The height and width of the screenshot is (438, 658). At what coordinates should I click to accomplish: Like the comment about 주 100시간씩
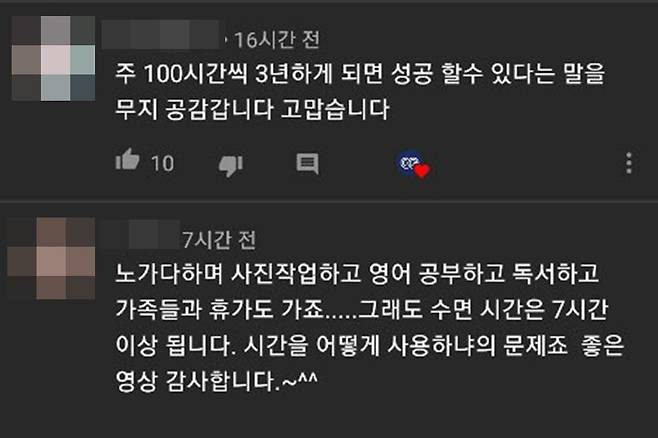tap(127, 160)
